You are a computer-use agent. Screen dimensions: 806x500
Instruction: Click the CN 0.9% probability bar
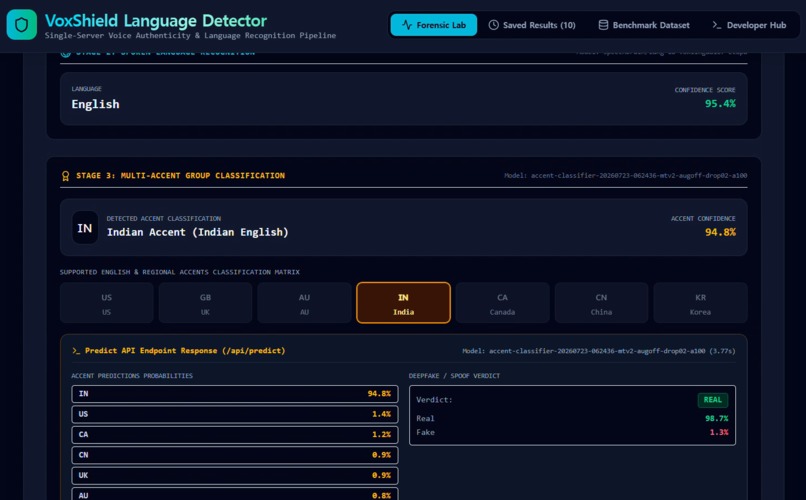pos(235,455)
